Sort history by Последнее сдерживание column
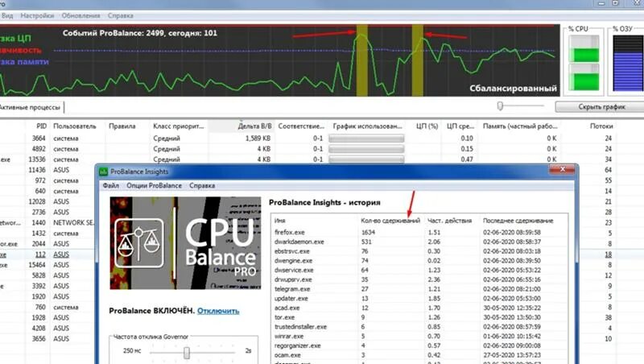The image size is (644, 364). [x=518, y=221]
